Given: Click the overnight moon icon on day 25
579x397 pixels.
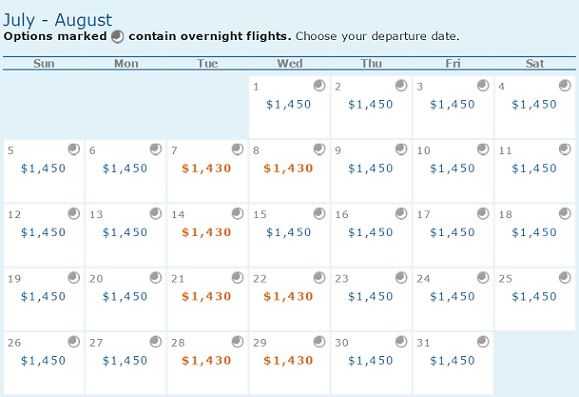Looking at the screenshot, I should pos(565,277).
